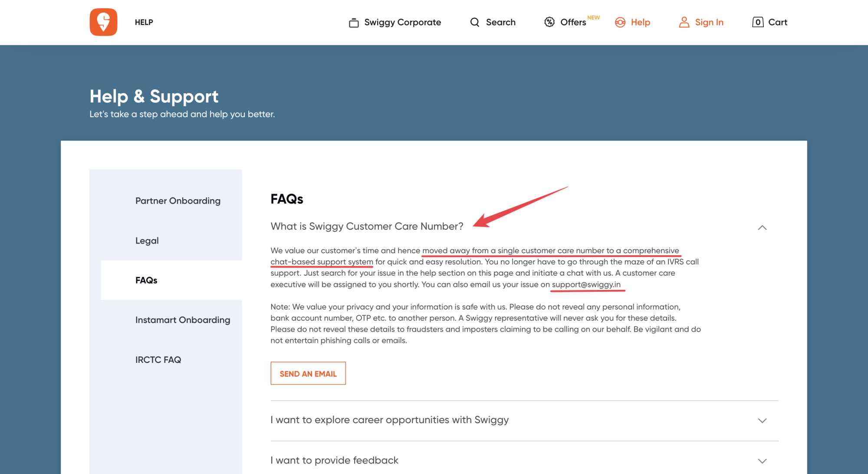Select Instamart Onboarding in the sidebar
868x474 pixels.
(x=183, y=320)
